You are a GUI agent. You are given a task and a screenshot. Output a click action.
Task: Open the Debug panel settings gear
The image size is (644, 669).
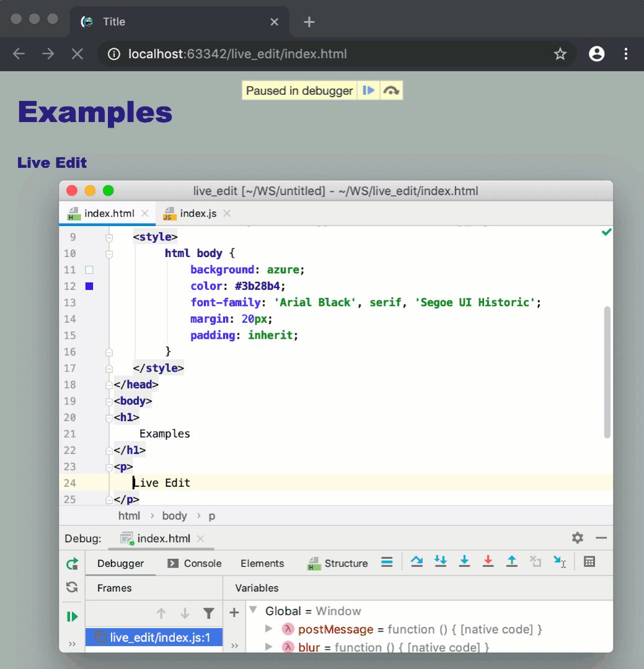tap(577, 538)
